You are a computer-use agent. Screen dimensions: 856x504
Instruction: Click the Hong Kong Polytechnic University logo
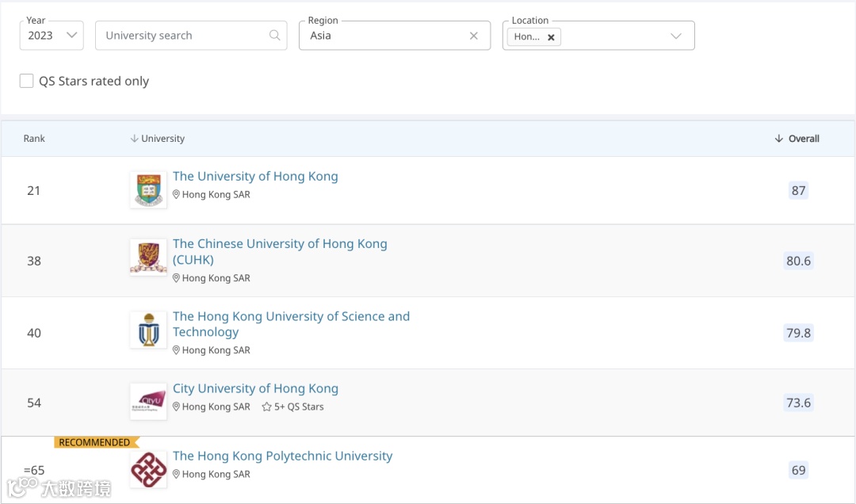[x=148, y=469]
